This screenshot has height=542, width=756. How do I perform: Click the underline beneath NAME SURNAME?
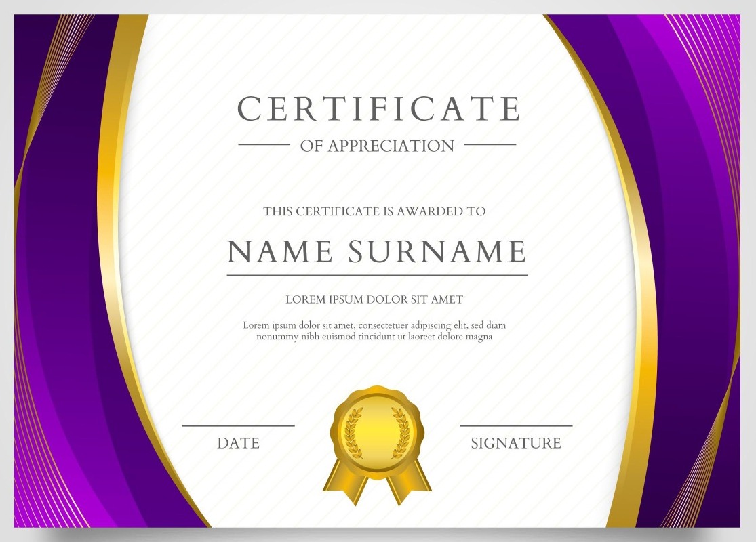[376, 275]
